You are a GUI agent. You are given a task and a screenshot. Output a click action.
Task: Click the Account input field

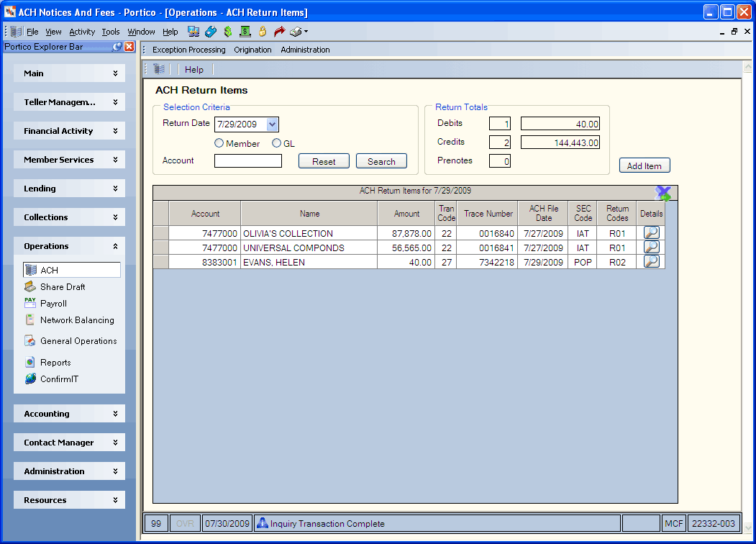[248, 161]
